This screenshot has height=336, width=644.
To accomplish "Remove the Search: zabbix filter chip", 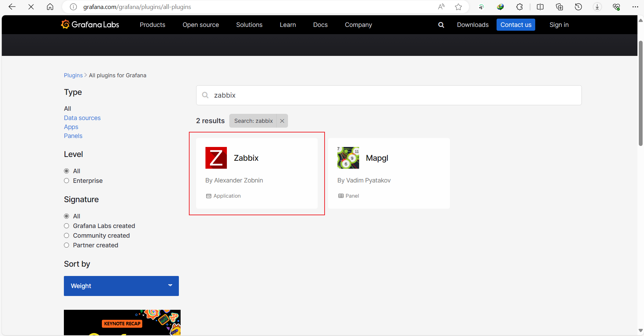I will [282, 121].
